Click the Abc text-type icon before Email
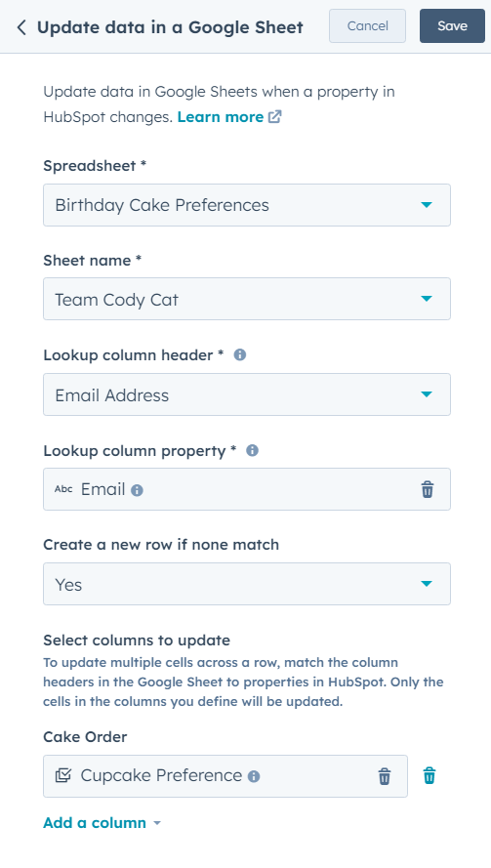The height and width of the screenshot is (868, 491). tap(63, 489)
